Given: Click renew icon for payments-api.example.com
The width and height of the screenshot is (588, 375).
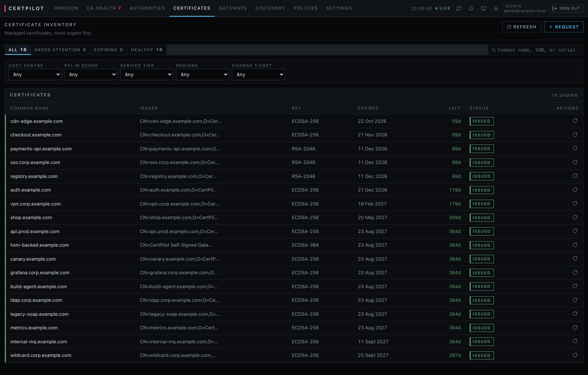Looking at the screenshot, I should (x=575, y=149).
